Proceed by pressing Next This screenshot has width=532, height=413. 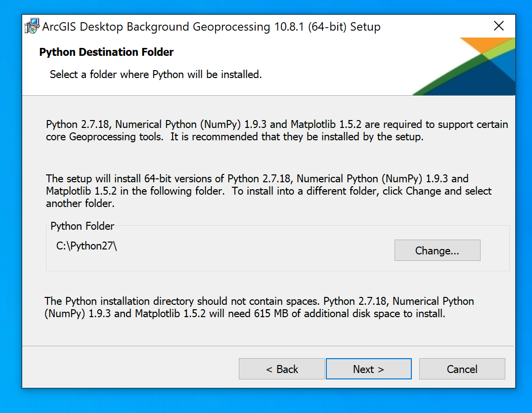(x=368, y=369)
